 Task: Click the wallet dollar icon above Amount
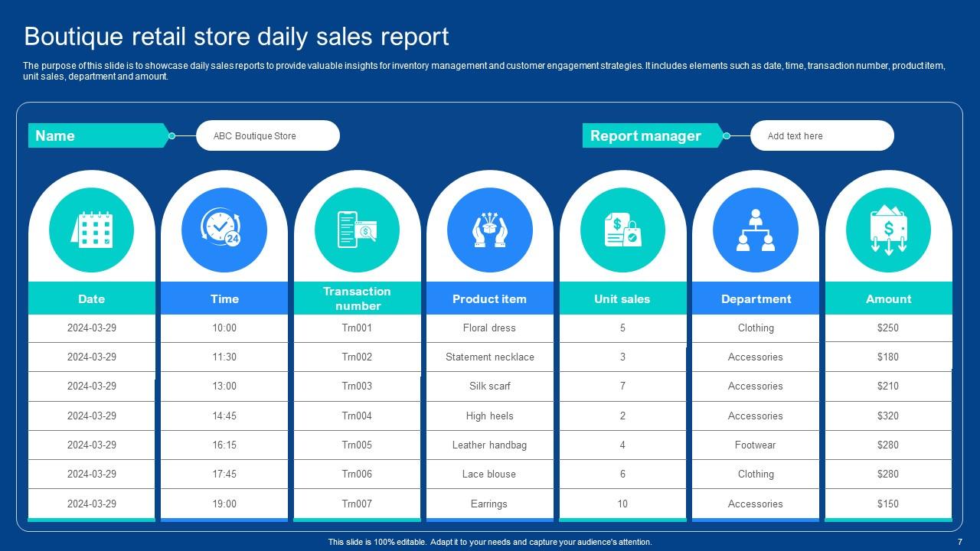point(888,230)
